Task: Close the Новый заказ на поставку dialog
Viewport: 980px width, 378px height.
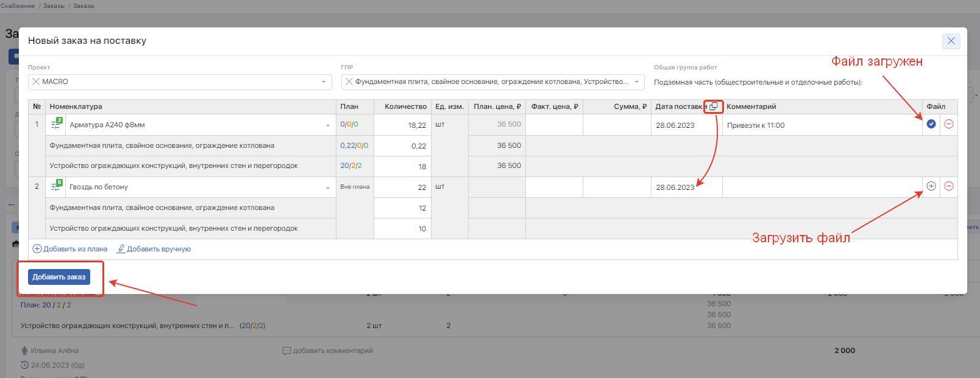Action: (x=951, y=41)
